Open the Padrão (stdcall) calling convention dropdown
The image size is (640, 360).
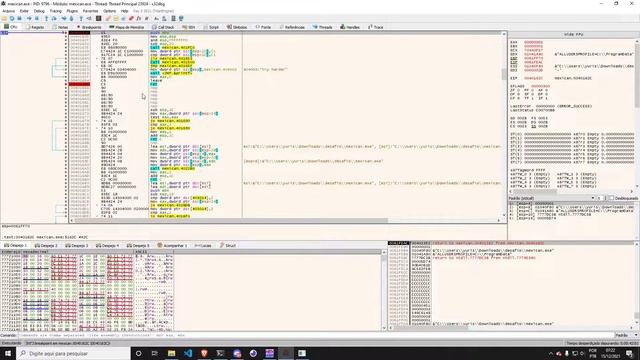(x=551, y=198)
